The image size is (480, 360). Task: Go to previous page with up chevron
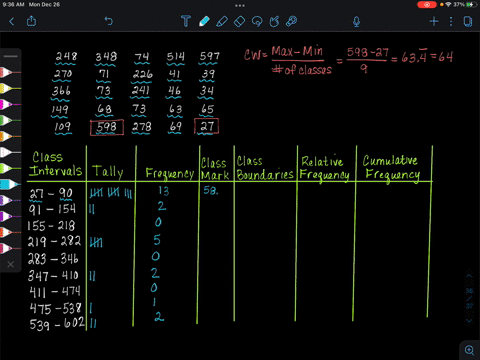coord(469,276)
